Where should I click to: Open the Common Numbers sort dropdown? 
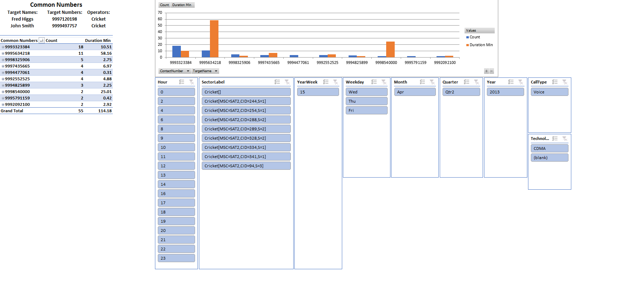pos(41,40)
